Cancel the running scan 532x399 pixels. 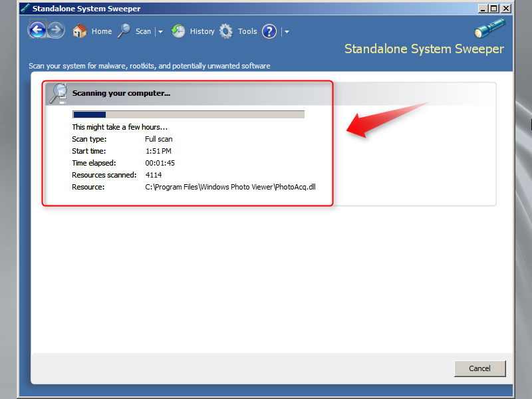(479, 368)
